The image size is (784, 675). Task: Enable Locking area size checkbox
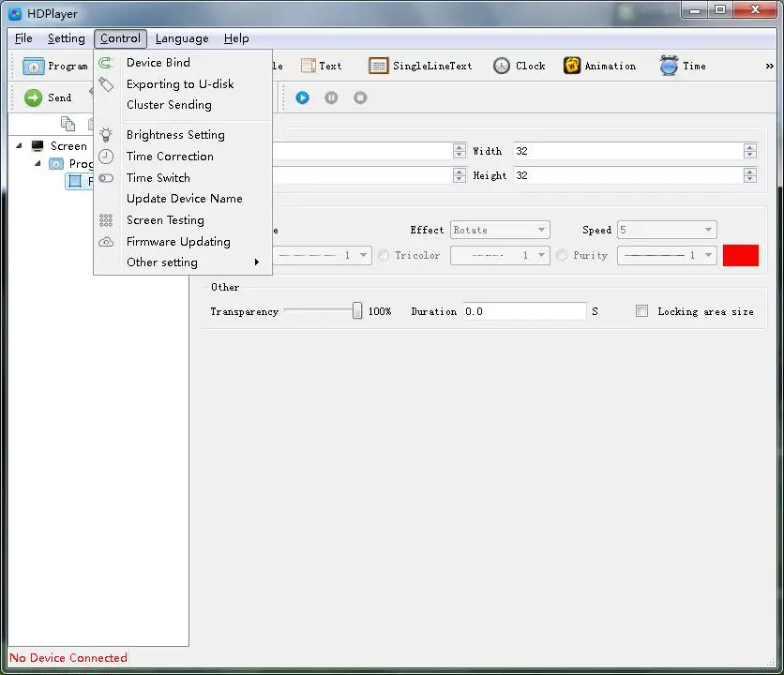(x=642, y=311)
